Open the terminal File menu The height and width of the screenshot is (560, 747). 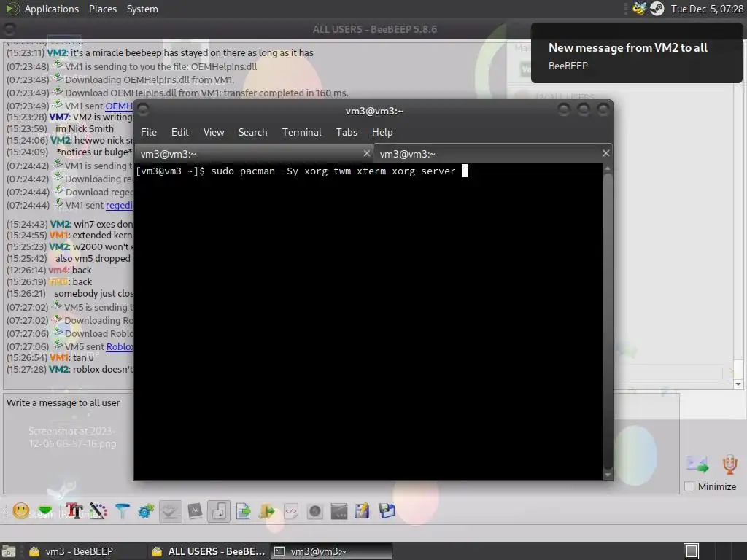pos(149,132)
